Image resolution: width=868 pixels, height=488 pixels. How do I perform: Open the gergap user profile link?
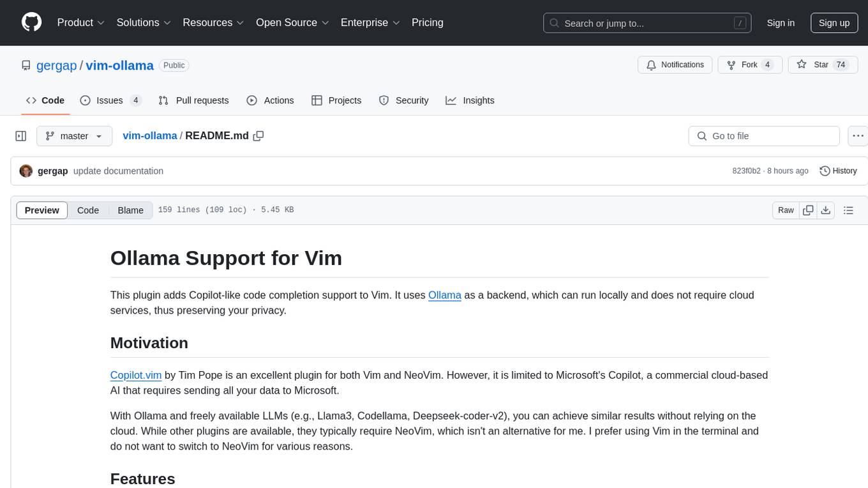[57, 65]
